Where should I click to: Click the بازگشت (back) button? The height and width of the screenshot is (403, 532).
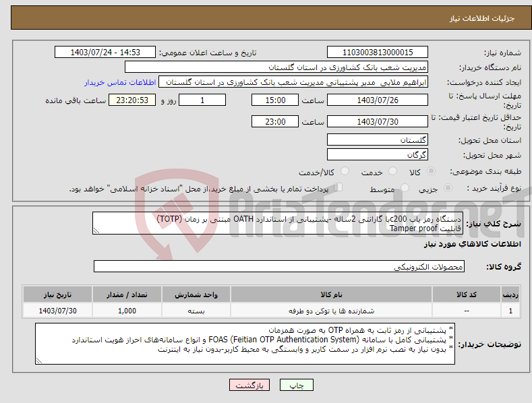(x=249, y=385)
